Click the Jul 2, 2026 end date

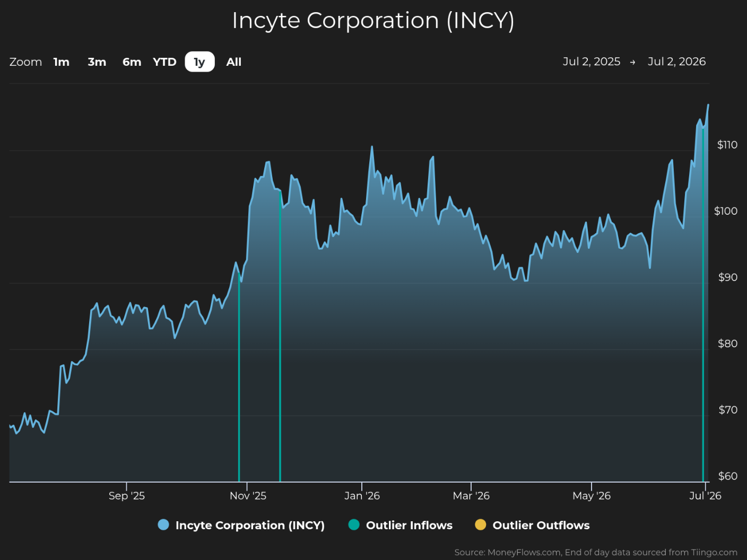(676, 62)
